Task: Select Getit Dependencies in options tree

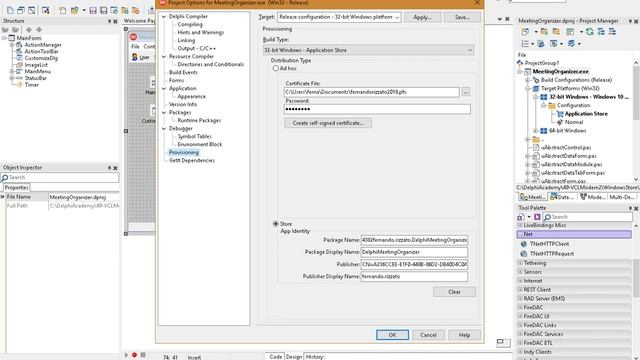Action: [x=191, y=161]
